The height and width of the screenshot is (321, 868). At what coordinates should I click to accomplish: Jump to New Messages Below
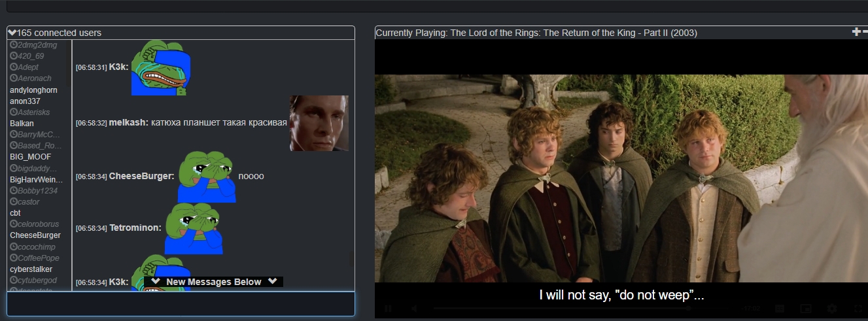(214, 282)
